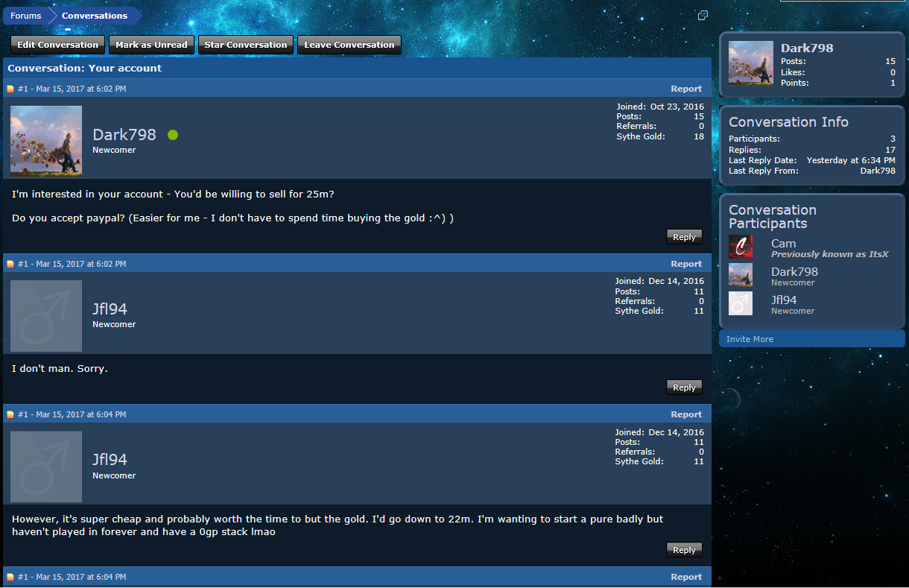This screenshot has width=909, height=588.
Task: Go to the Forums breadcrumb
Action: coord(26,16)
